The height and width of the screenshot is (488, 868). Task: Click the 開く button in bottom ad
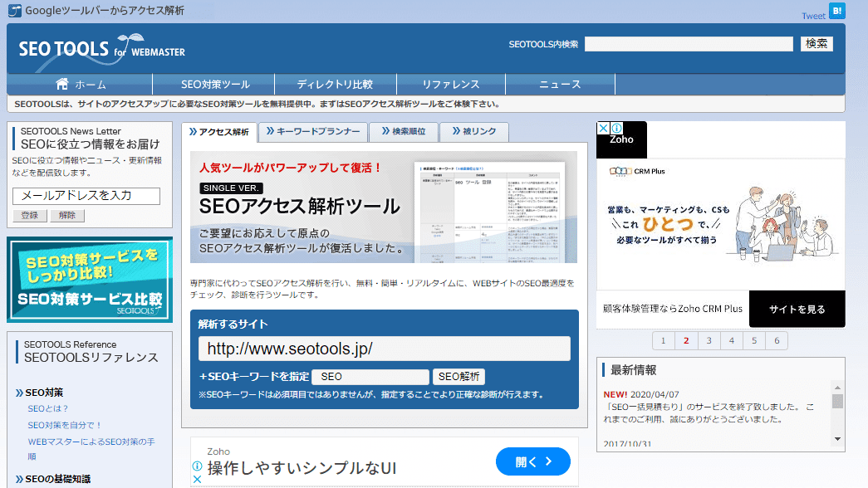click(533, 461)
